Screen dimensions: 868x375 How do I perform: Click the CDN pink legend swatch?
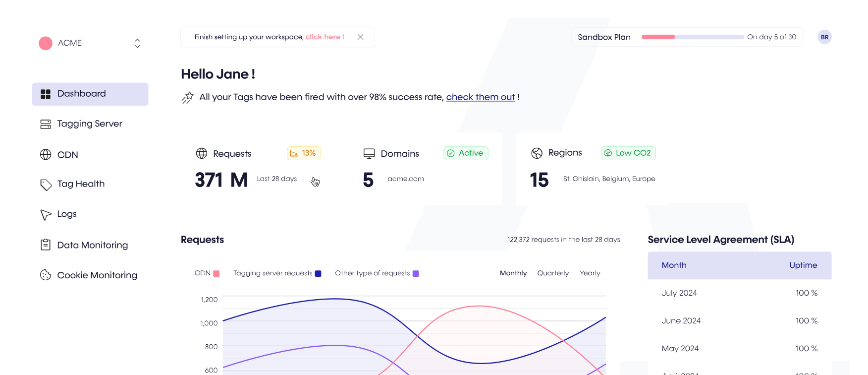pyautogui.click(x=217, y=273)
